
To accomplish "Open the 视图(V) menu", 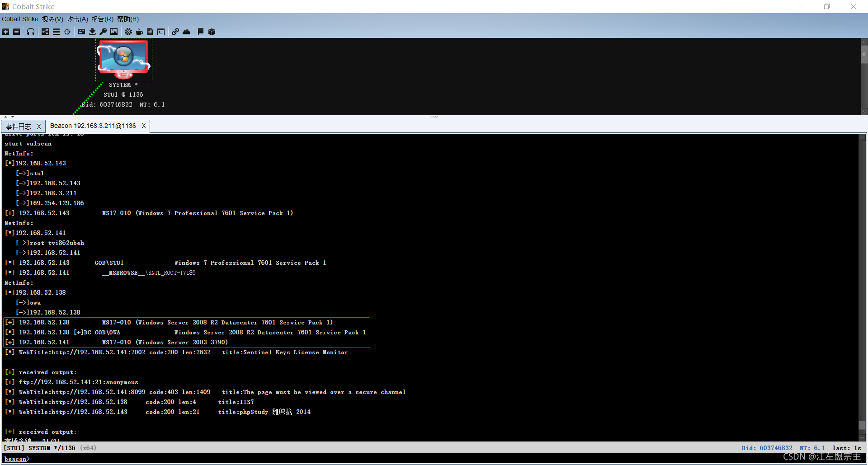I will 52,19.
